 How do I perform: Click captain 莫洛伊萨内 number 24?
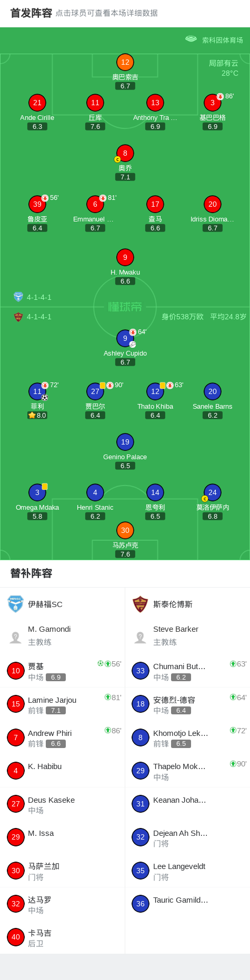(213, 492)
